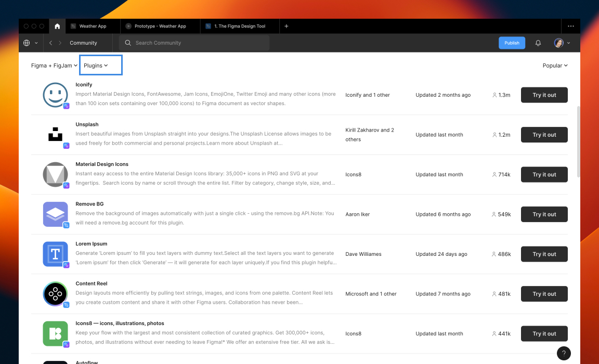The image size is (599, 364).
Task: Click the Iconify smiley plugin icon
Action: [56, 95]
